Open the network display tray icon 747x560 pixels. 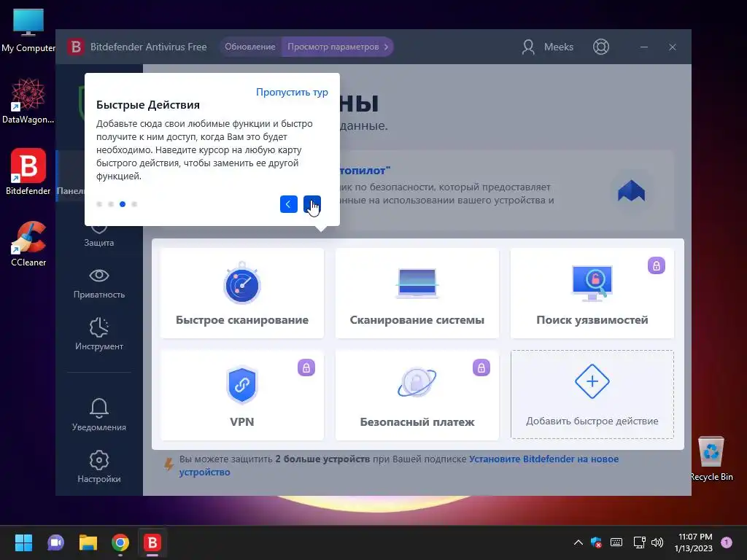tap(639, 542)
